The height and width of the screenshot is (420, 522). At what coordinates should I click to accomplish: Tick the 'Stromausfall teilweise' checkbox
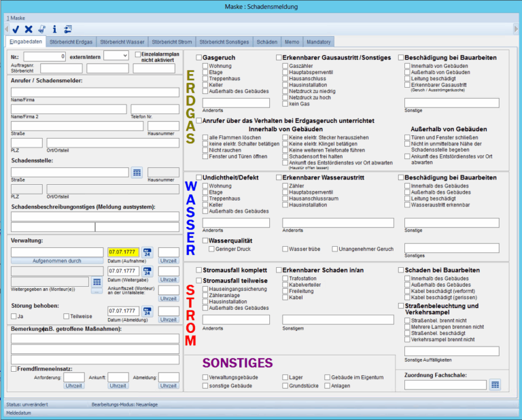tap(198, 281)
